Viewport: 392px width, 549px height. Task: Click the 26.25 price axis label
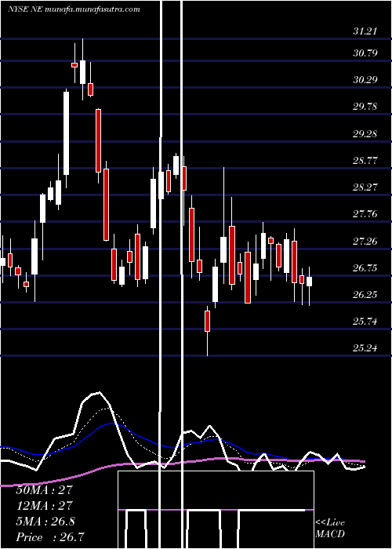pyautogui.click(x=365, y=294)
